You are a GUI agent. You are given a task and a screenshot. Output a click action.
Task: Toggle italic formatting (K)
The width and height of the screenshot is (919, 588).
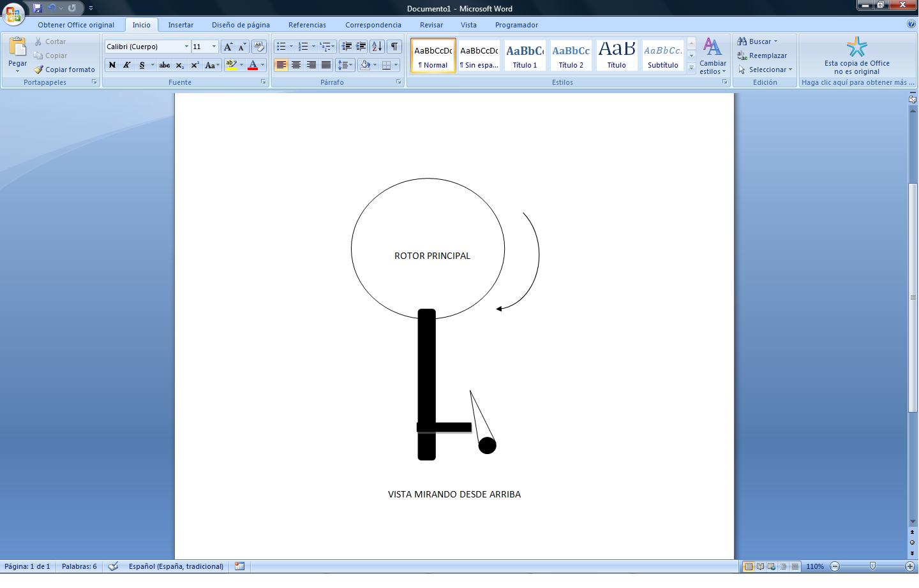pyautogui.click(x=126, y=65)
